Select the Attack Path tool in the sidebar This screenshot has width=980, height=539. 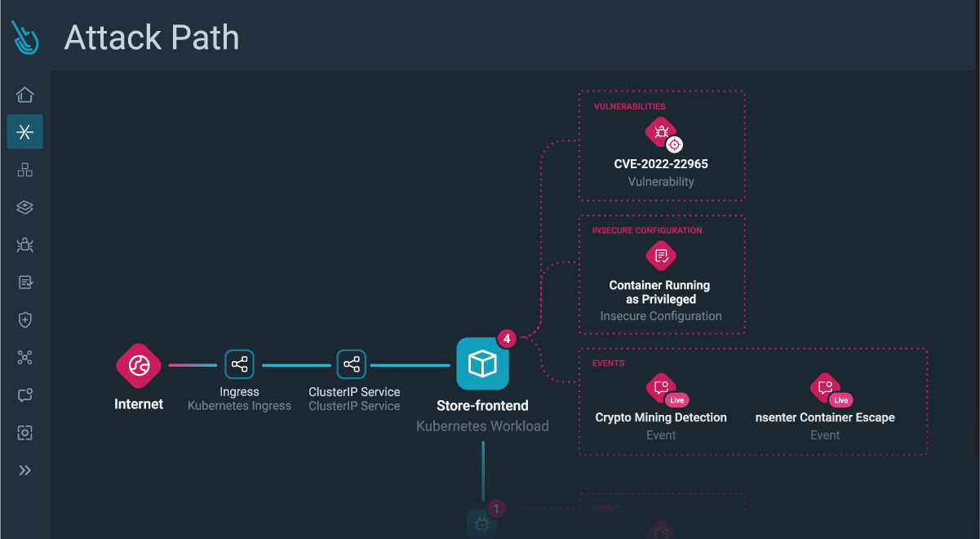coord(24,131)
